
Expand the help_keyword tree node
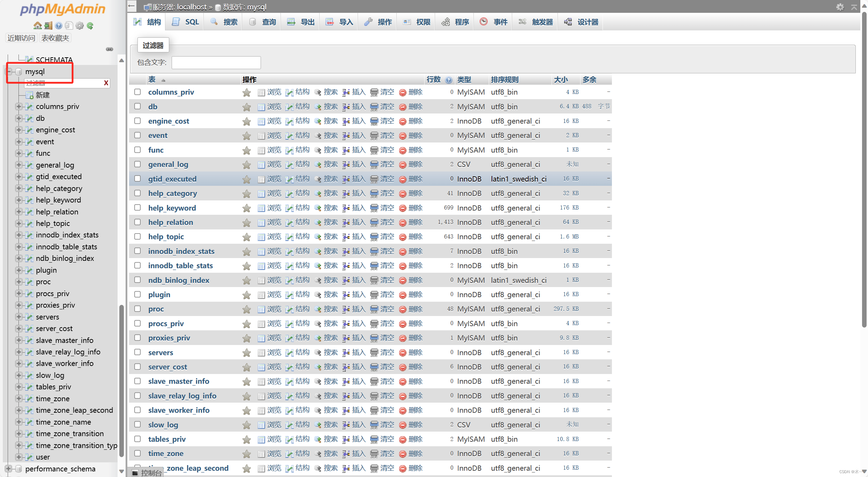pyautogui.click(x=19, y=200)
